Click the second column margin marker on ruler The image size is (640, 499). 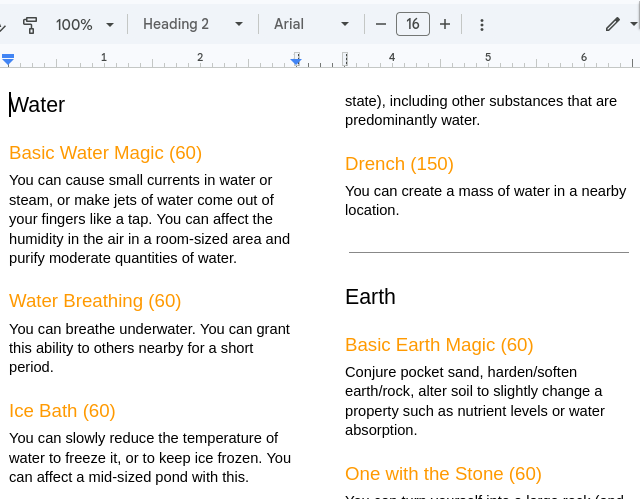click(345, 59)
